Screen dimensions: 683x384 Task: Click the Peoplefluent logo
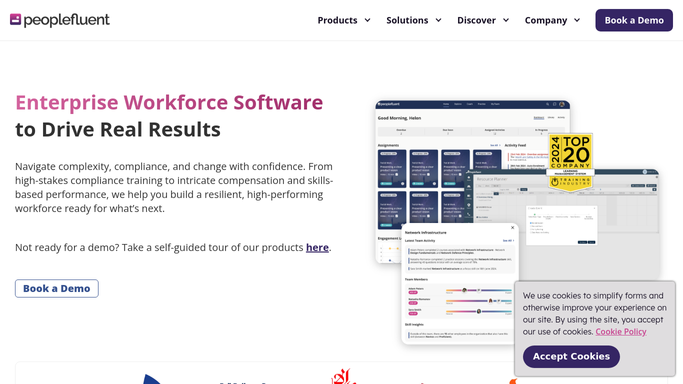pyautogui.click(x=60, y=20)
